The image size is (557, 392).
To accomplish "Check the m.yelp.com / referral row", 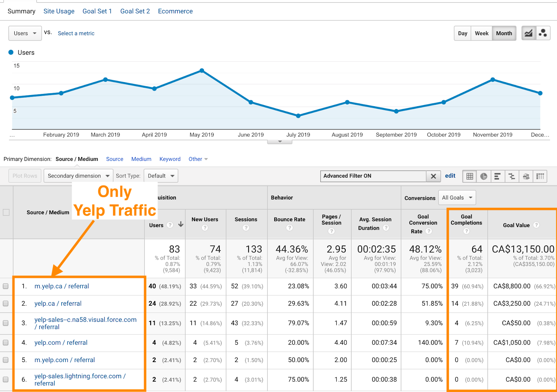I will 6,360.
